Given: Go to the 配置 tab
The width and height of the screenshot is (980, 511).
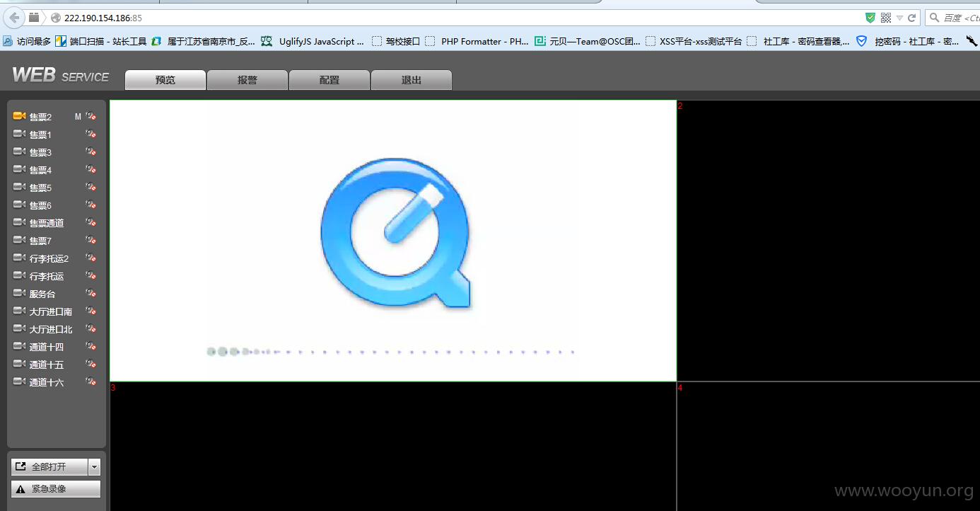Looking at the screenshot, I should (x=329, y=80).
